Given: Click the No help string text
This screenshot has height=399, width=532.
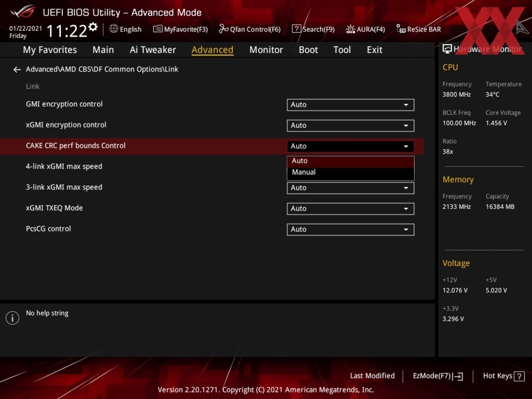Looking at the screenshot, I should tap(47, 313).
